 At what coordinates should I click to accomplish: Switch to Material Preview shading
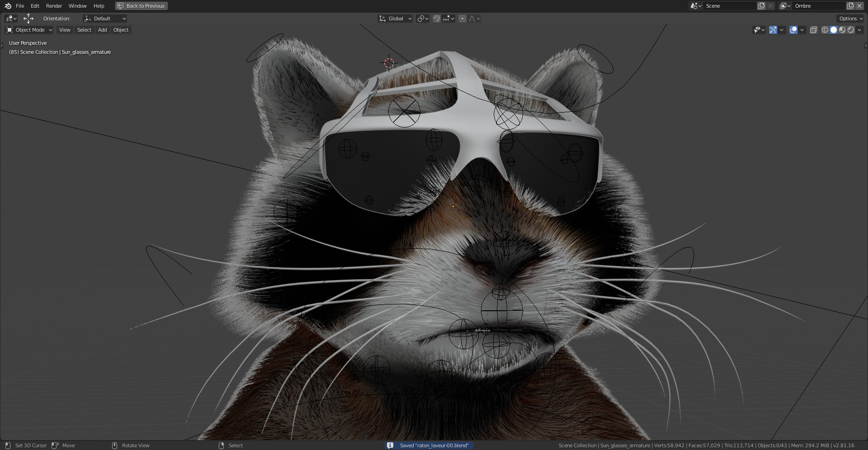pyautogui.click(x=842, y=30)
